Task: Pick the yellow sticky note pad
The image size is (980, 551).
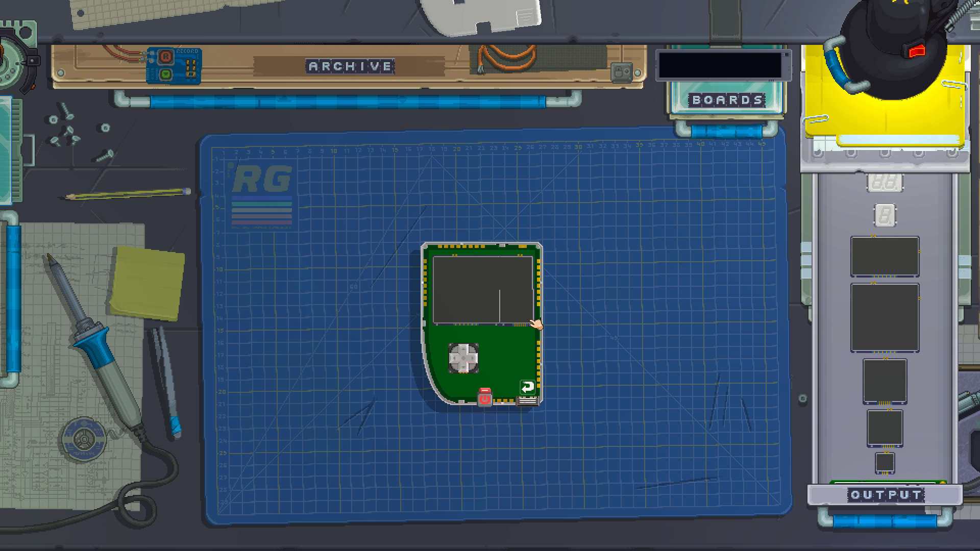Action: [146, 283]
